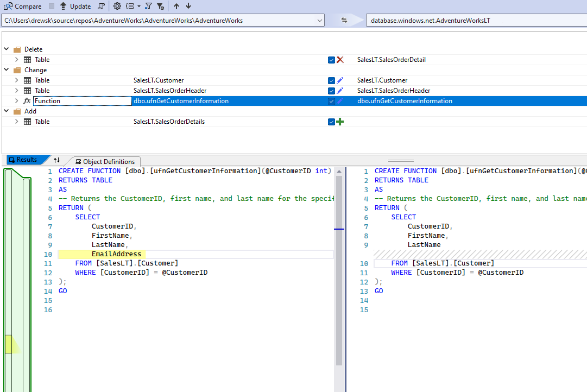Uncheck the SalesLT.SalesOrderDetails add checkbox
This screenshot has height=392, width=587.
(x=331, y=122)
